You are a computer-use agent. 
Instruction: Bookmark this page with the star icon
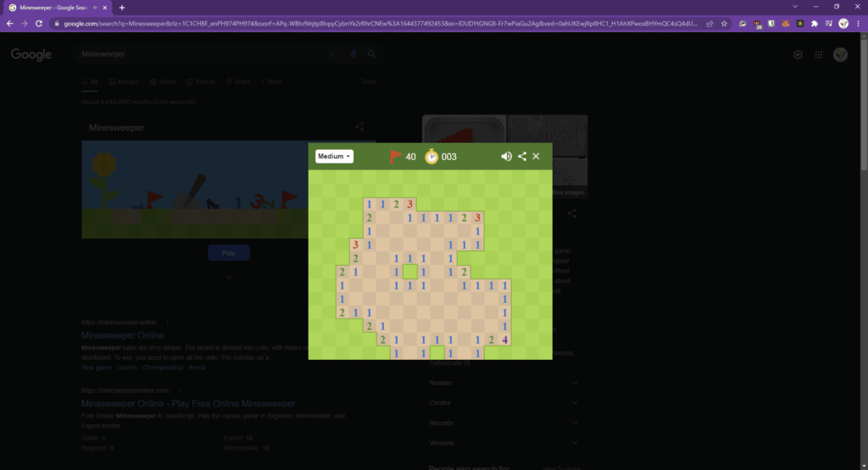tap(724, 24)
